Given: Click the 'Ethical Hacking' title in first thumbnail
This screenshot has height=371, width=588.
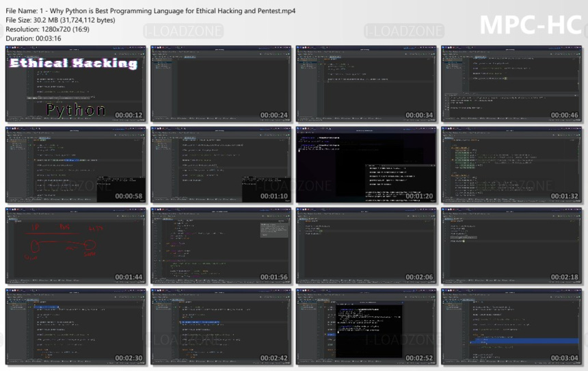Looking at the screenshot, I should coord(74,63).
